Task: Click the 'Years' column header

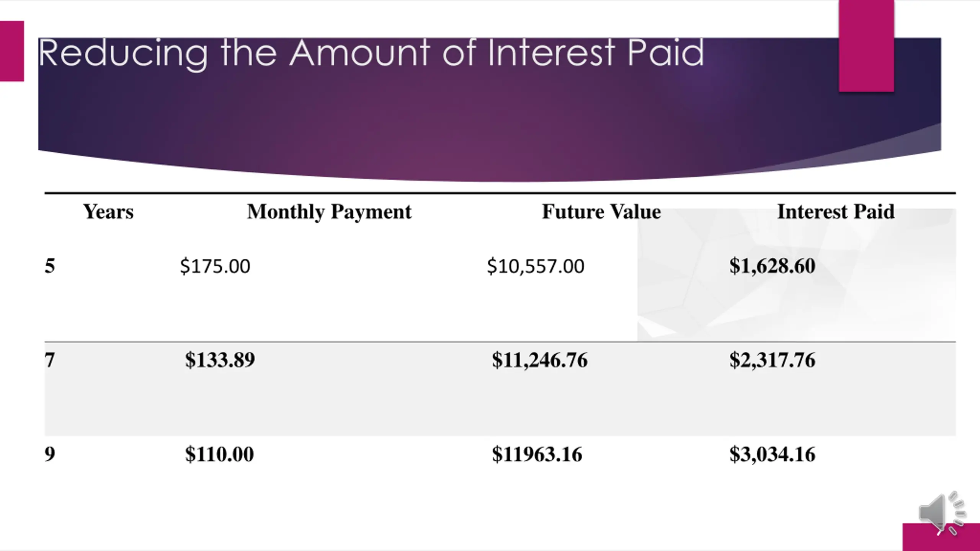Action: (108, 212)
